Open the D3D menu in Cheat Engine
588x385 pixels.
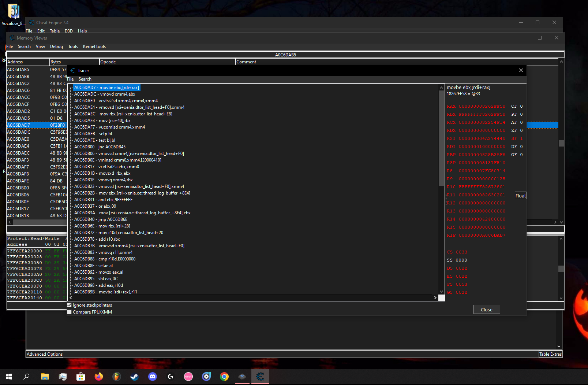(68, 31)
